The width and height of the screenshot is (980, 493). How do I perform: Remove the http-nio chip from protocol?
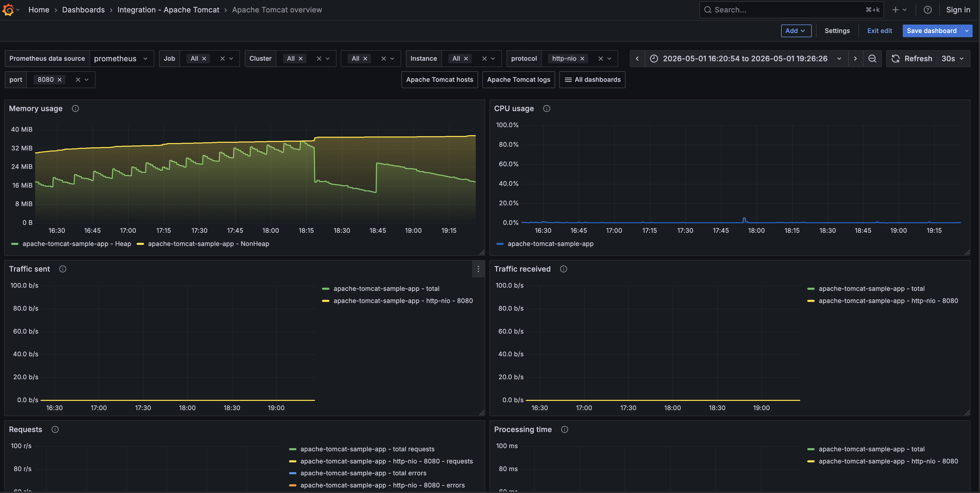point(582,59)
